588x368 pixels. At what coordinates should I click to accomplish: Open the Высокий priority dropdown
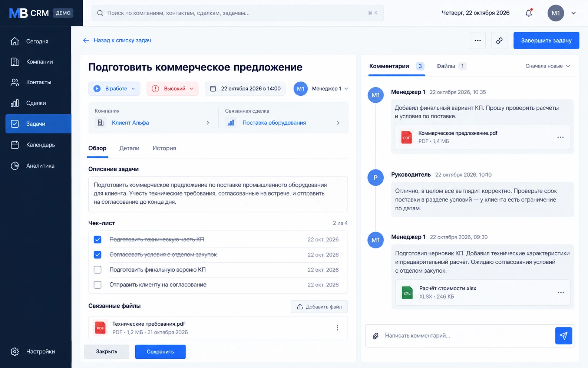[x=172, y=89]
